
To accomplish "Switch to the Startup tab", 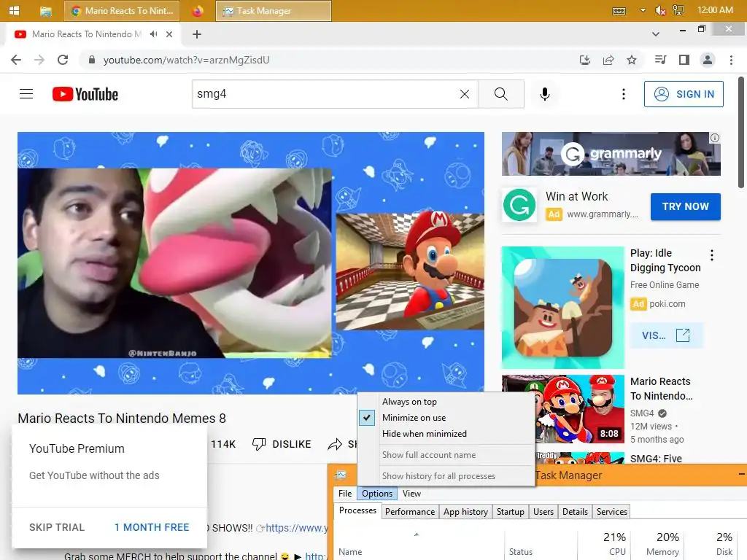I will [x=510, y=511].
